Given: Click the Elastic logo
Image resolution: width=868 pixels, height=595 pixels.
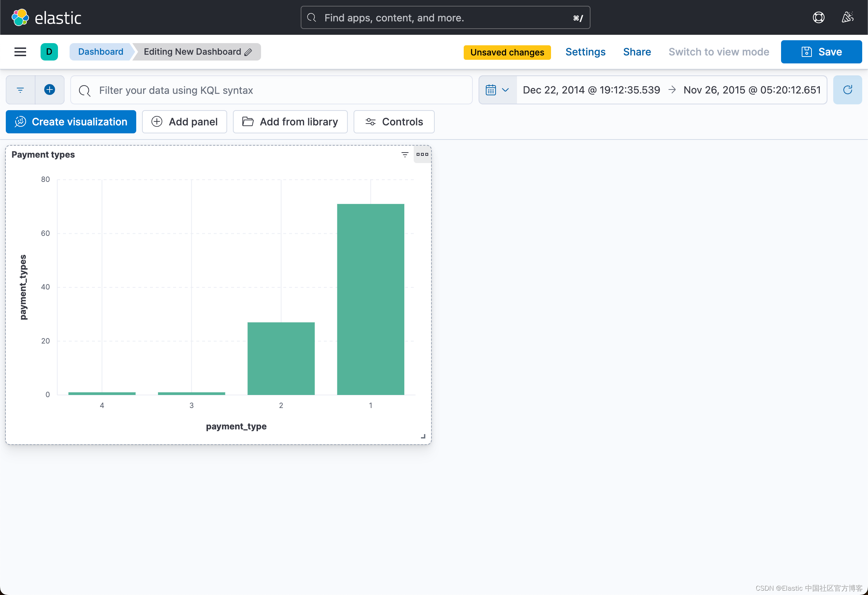Looking at the screenshot, I should pos(20,17).
